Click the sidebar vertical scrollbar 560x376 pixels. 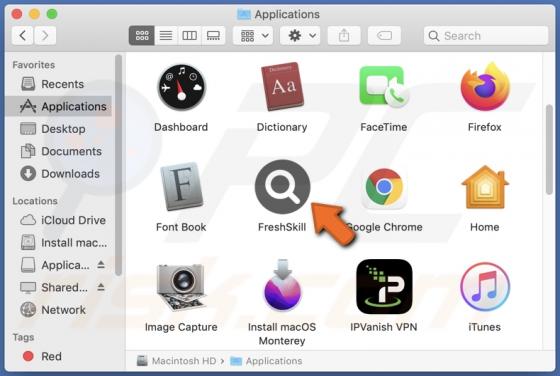(x=118, y=165)
